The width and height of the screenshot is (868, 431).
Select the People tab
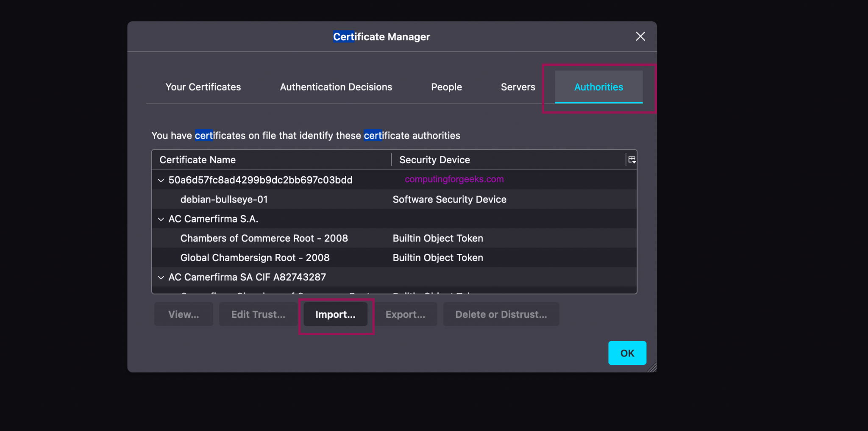(x=446, y=87)
